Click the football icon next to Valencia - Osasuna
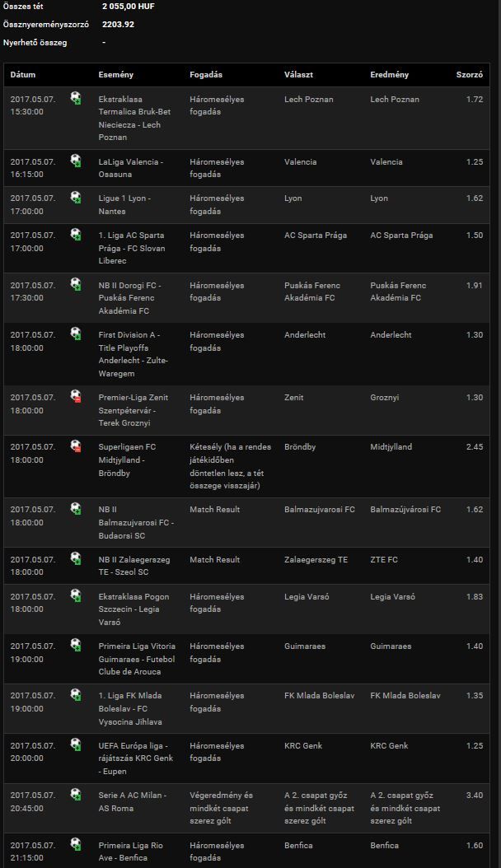Screen dimensions: 501x868 point(76,161)
